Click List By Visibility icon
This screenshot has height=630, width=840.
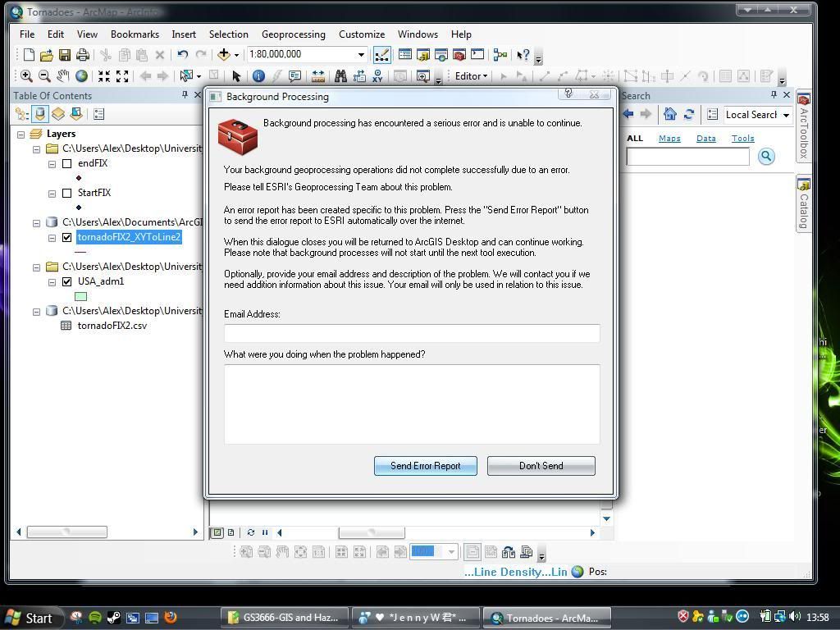click(58, 114)
